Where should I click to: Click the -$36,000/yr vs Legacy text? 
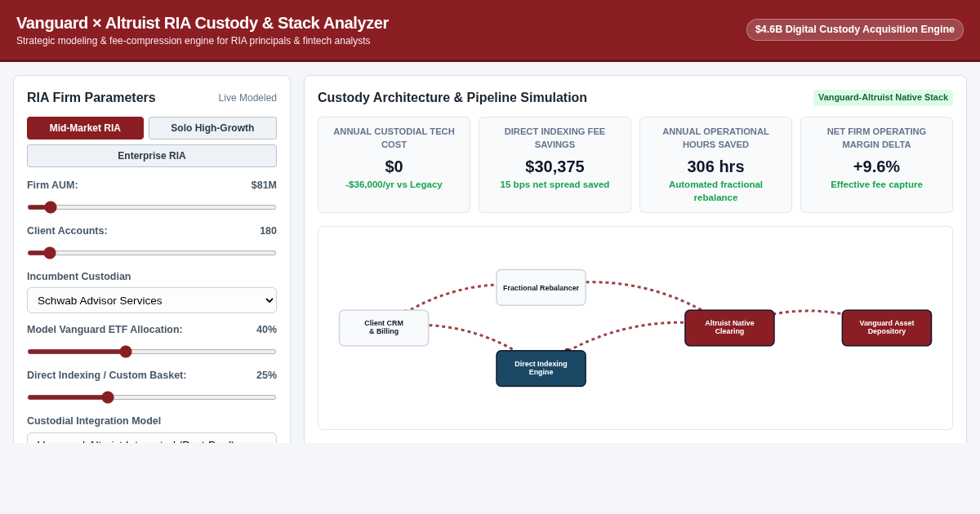[394, 184]
